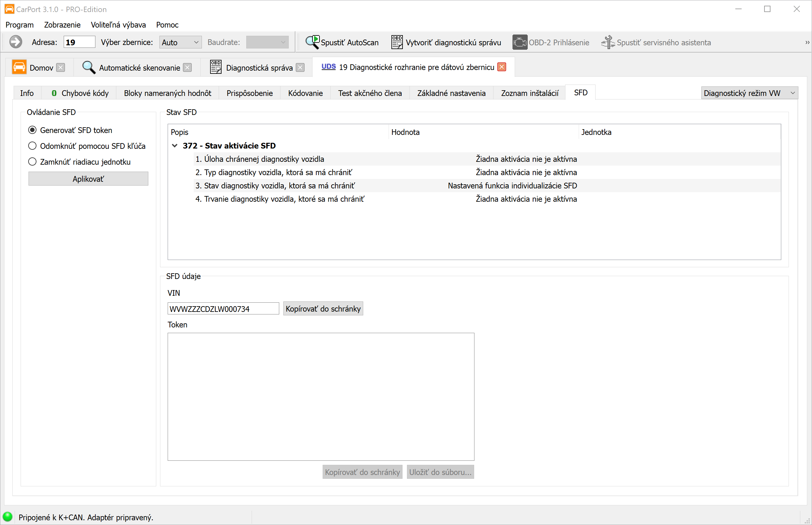Copy VIN with Kopírovať do schránky
This screenshot has width=812, height=525.
click(x=323, y=308)
